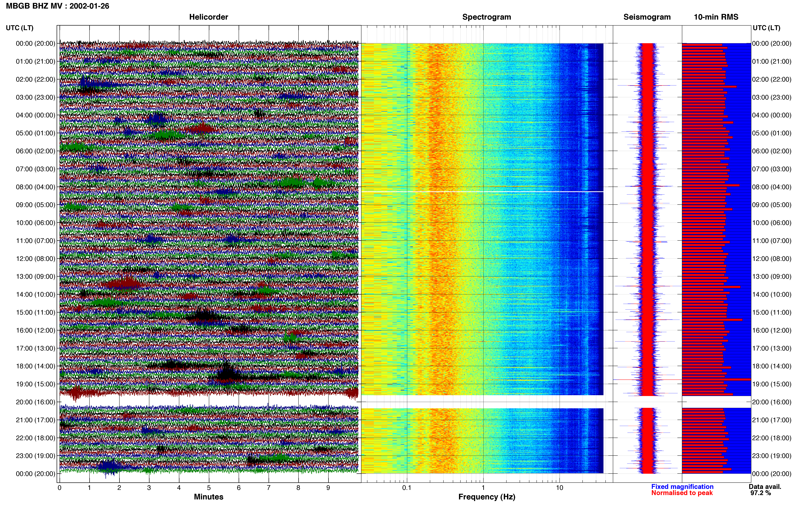The image size is (812, 508).
Task: Click the right-side 23:00 (19:00) time label
Action: coord(772,456)
